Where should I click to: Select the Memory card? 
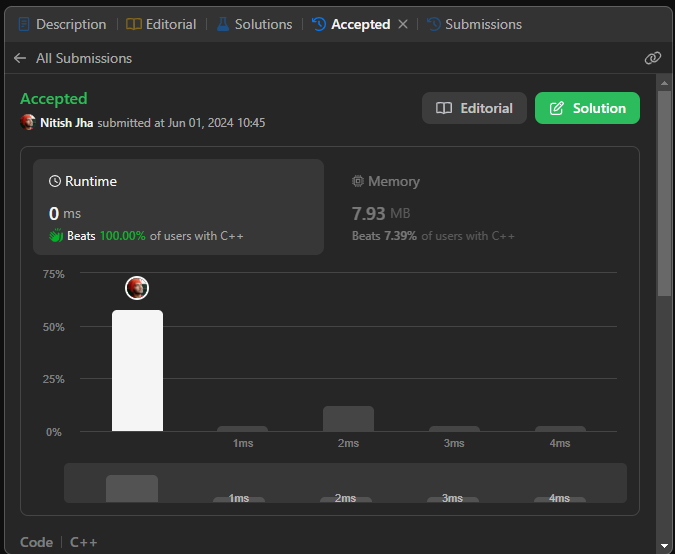pos(481,207)
